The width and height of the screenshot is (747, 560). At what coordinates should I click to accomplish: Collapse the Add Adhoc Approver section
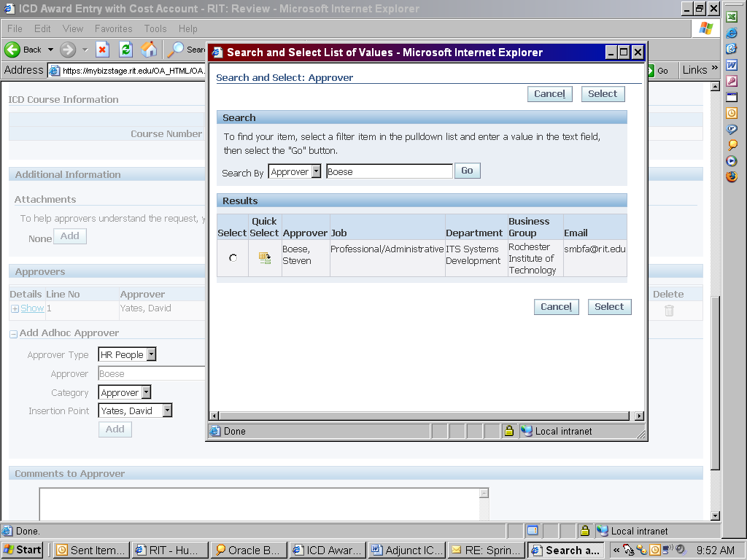coord(14,333)
